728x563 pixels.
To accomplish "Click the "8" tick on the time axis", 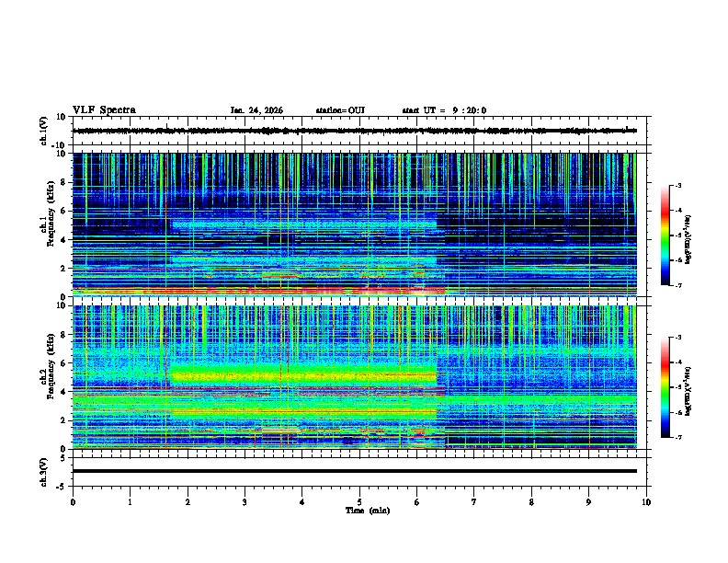I will (x=531, y=502).
